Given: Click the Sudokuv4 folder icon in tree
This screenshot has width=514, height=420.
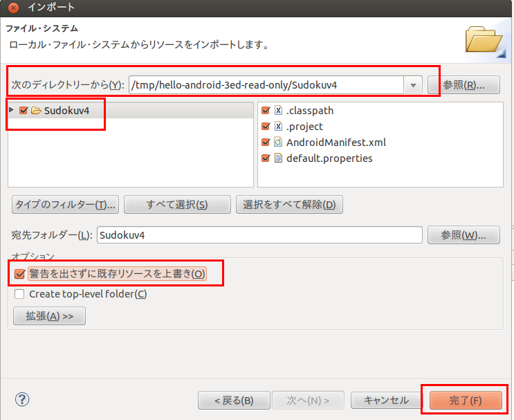Looking at the screenshot, I should coord(36,111).
